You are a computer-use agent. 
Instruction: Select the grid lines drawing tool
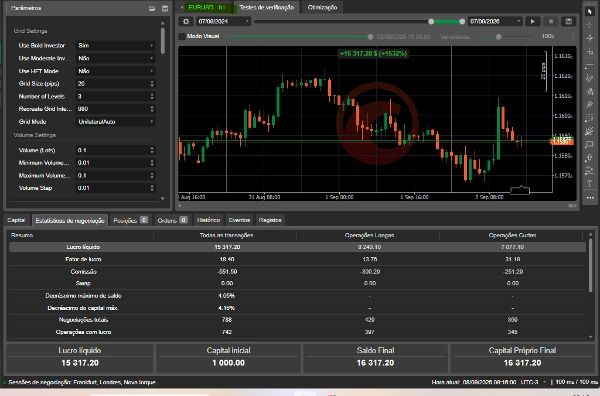[590, 118]
